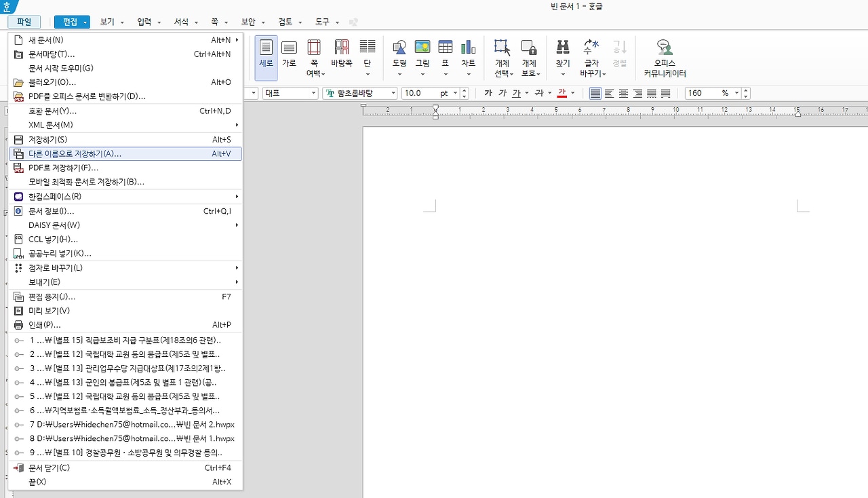Viewport: 868px width, 498px height.
Task: Open the 대표 style combo box
Action: pyautogui.click(x=290, y=93)
